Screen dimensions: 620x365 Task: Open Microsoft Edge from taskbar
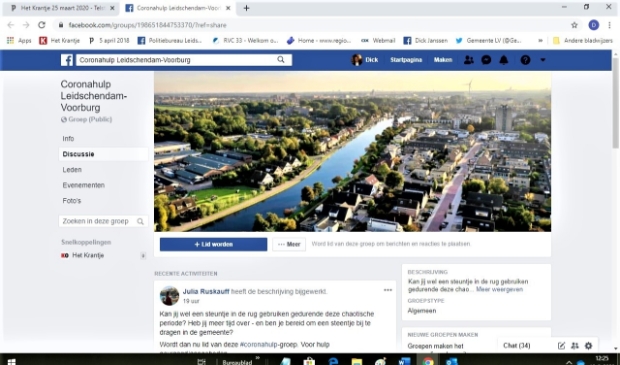pos(333,361)
